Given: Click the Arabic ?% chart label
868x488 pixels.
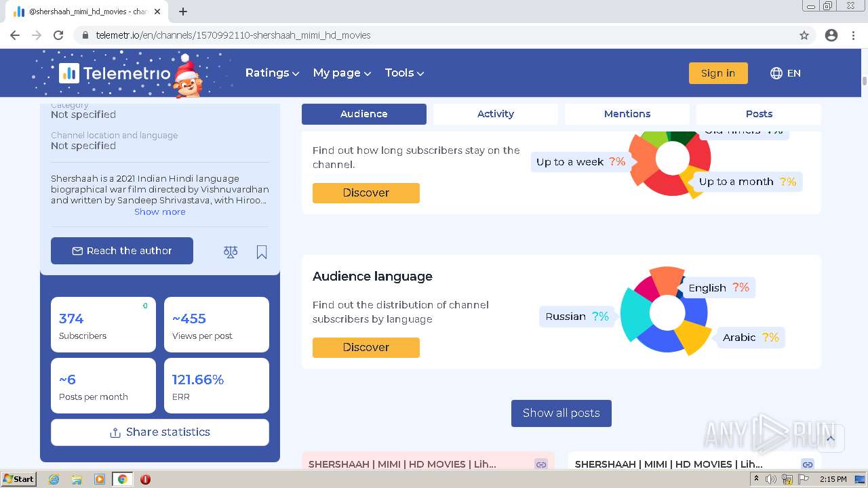Looking at the screenshot, I should (x=751, y=338).
